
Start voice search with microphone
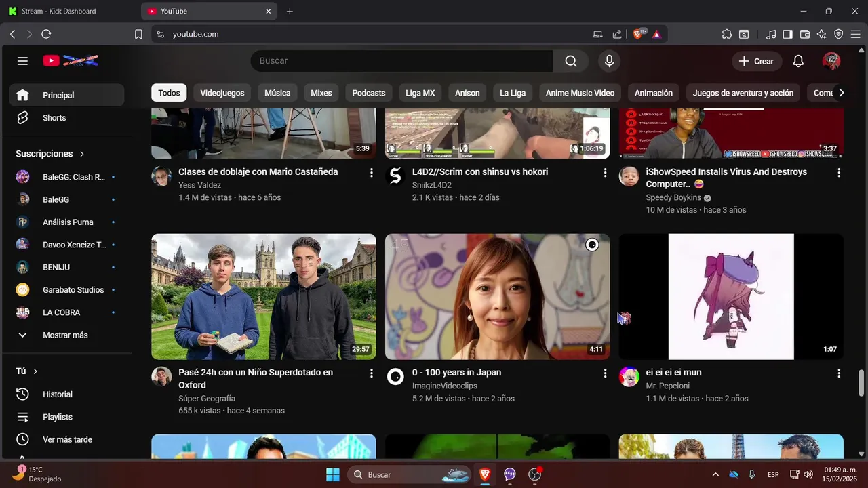point(609,61)
